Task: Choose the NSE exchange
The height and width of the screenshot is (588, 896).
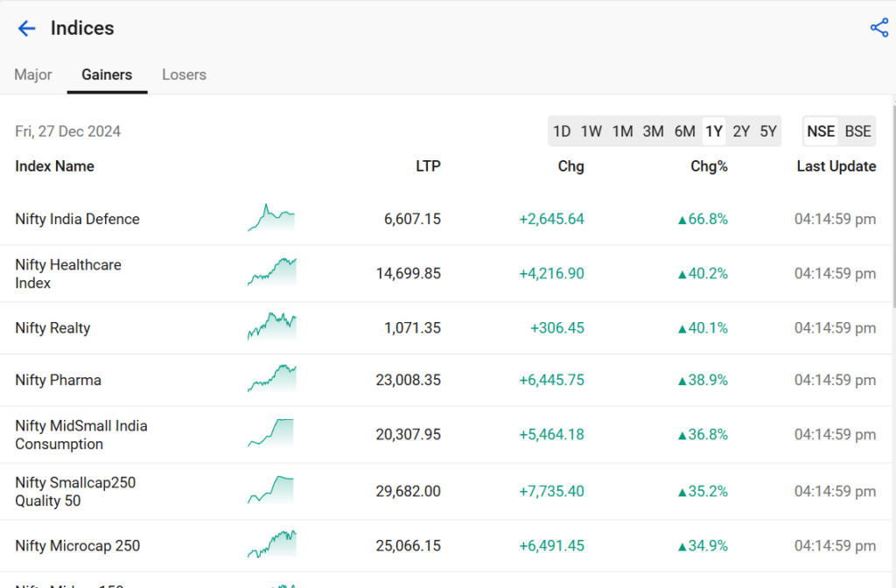Action: (821, 131)
